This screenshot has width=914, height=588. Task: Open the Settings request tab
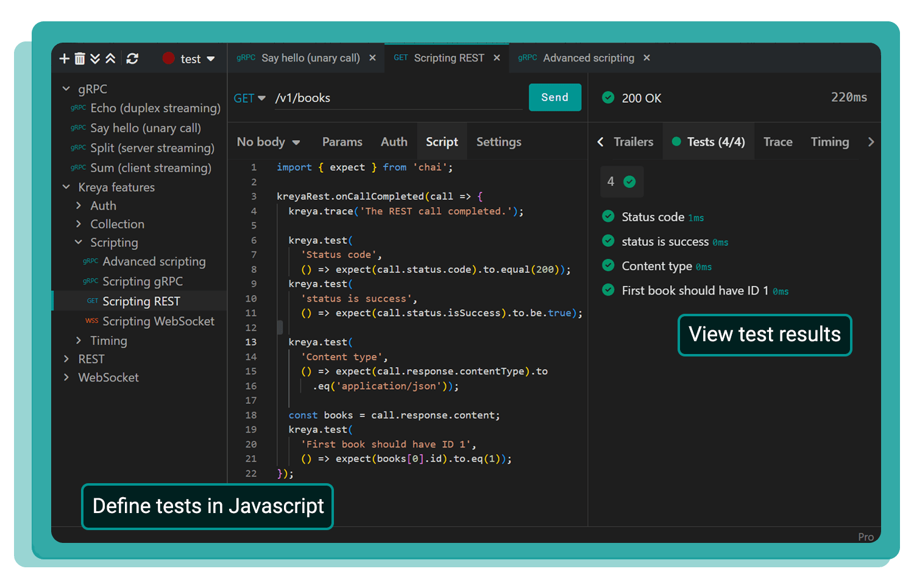499,142
